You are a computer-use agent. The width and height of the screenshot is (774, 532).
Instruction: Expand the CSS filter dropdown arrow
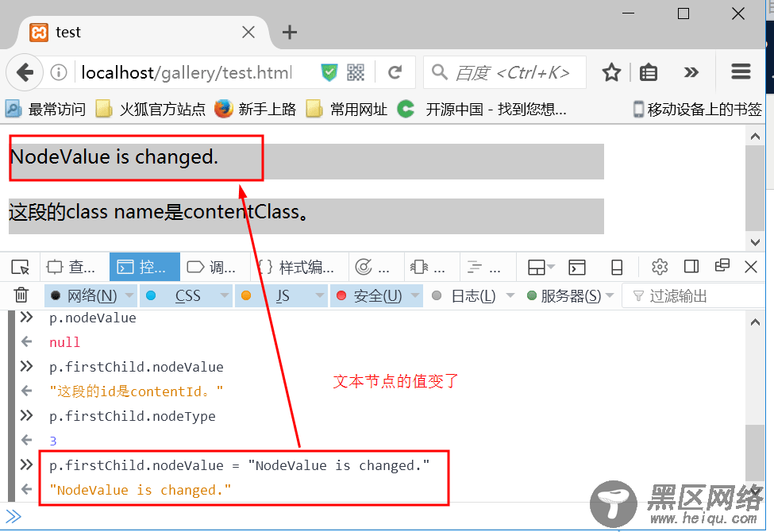[225, 295]
